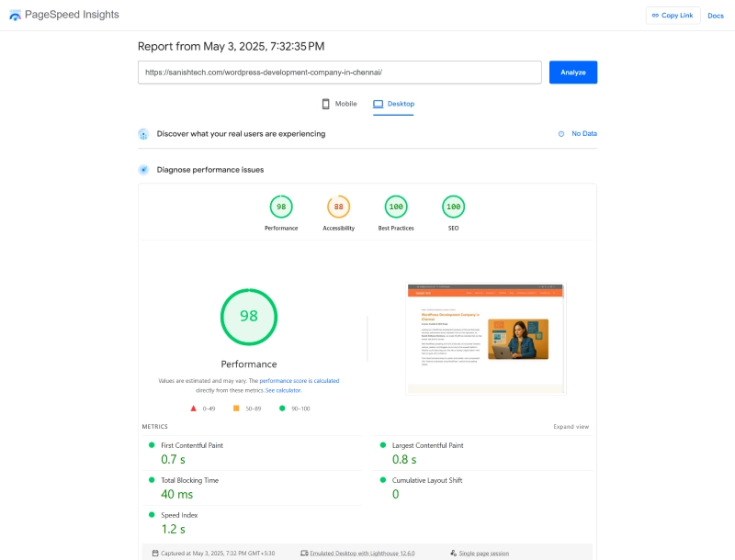Click the calendar icon beside Captured at

(x=155, y=553)
